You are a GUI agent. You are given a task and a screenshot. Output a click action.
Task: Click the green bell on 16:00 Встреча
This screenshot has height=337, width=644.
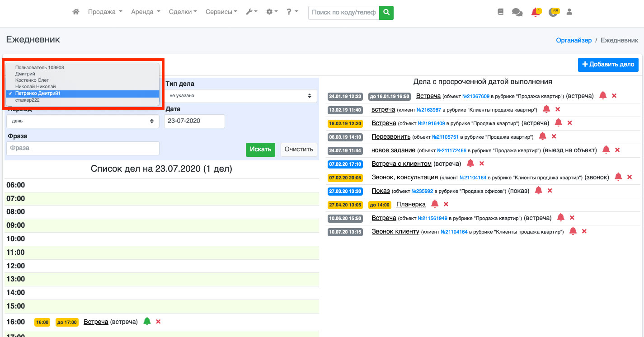pos(147,322)
